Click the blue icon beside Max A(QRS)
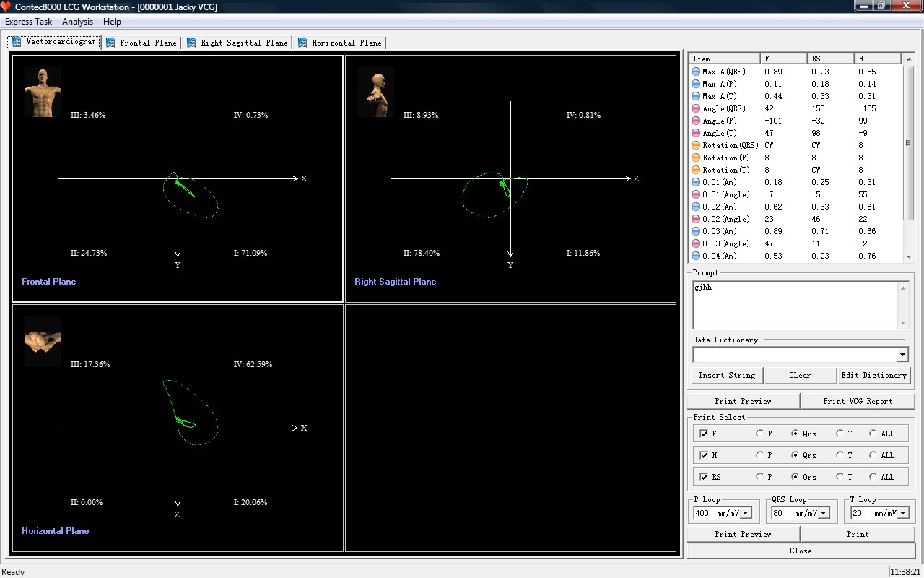Viewport: 924px width, 578px height. tap(696, 72)
